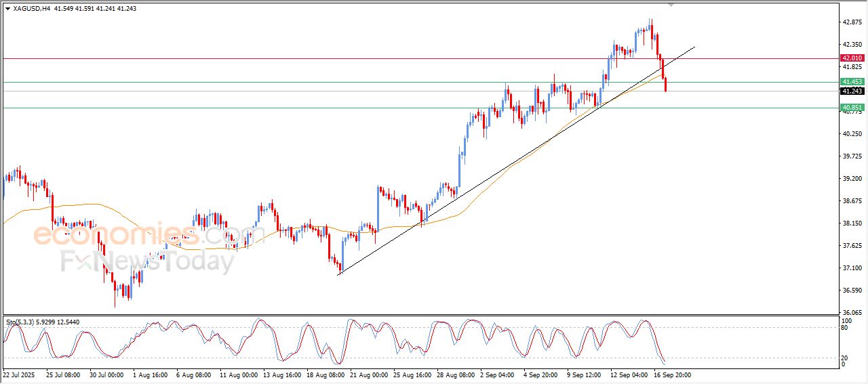Click the XAGUSD,H4 chart title text
868x384 pixels.
click(32, 9)
